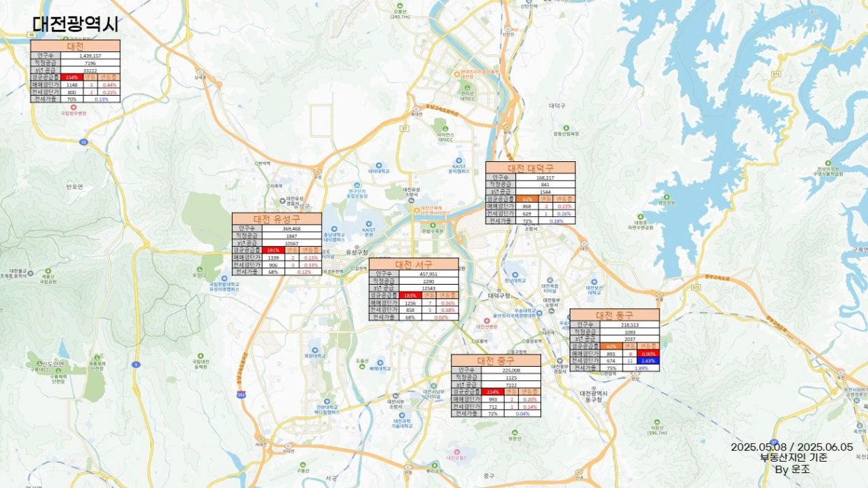Viewport: 868px width, 488px height.
Task: Click 적정공급 value 7196
Action: click(91, 63)
